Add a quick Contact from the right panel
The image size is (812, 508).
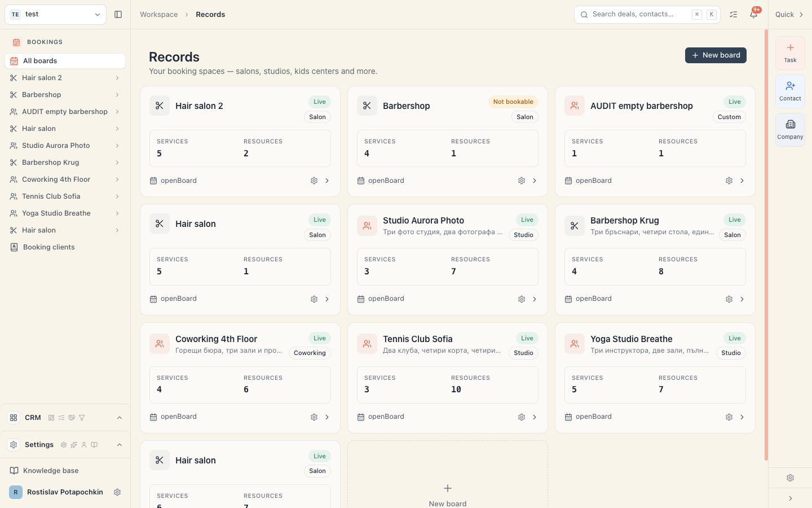pyautogui.click(x=790, y=91)
